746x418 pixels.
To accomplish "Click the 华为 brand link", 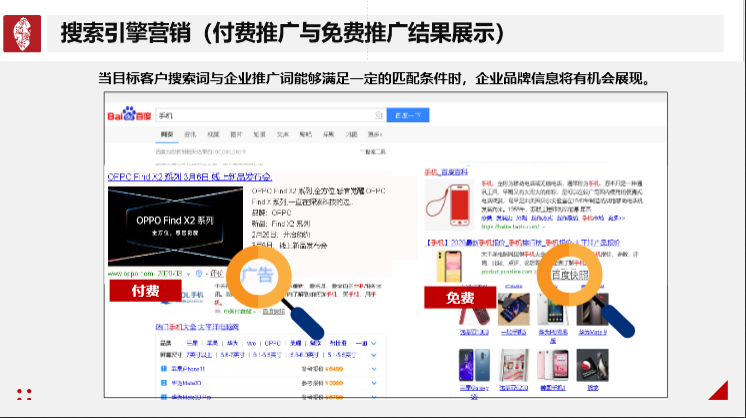I will (232, 343).
